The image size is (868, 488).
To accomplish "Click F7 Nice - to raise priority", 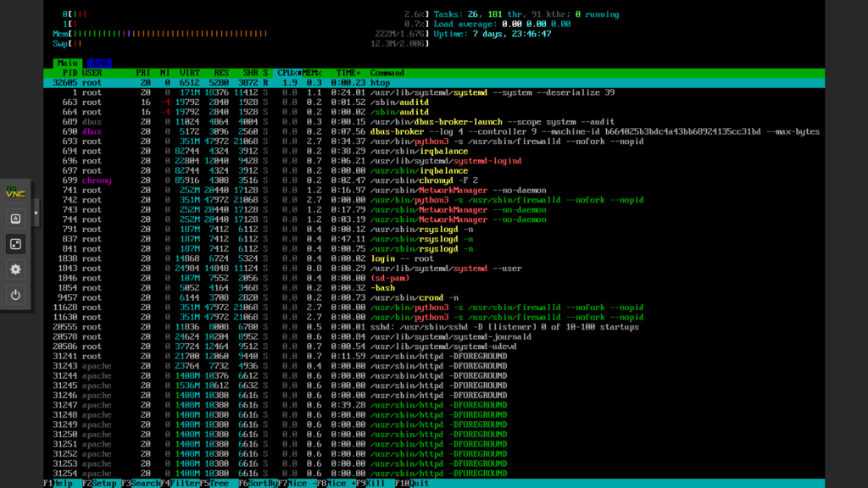I will pos(297,484).
